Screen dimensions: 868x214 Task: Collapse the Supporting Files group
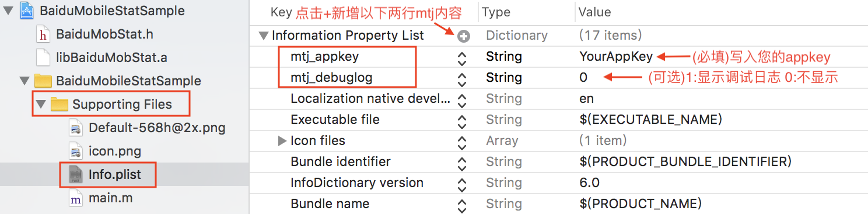click(x=40, y=105)
